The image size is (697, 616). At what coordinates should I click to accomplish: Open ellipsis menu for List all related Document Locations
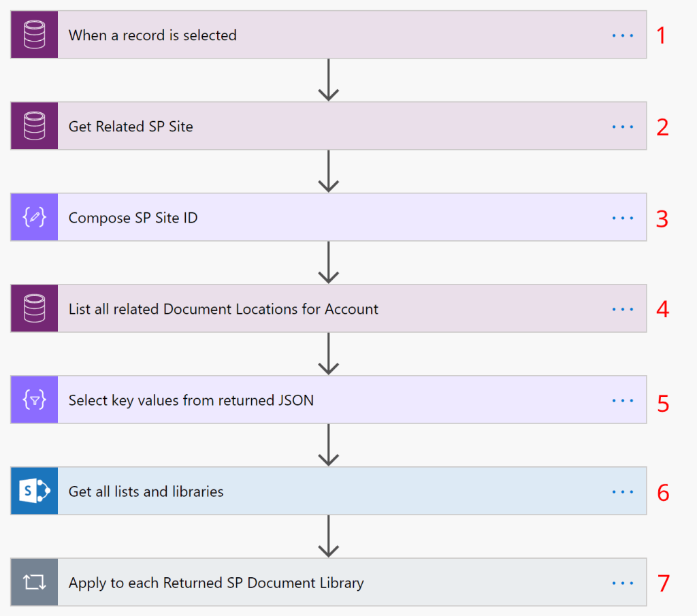point(622,309)
